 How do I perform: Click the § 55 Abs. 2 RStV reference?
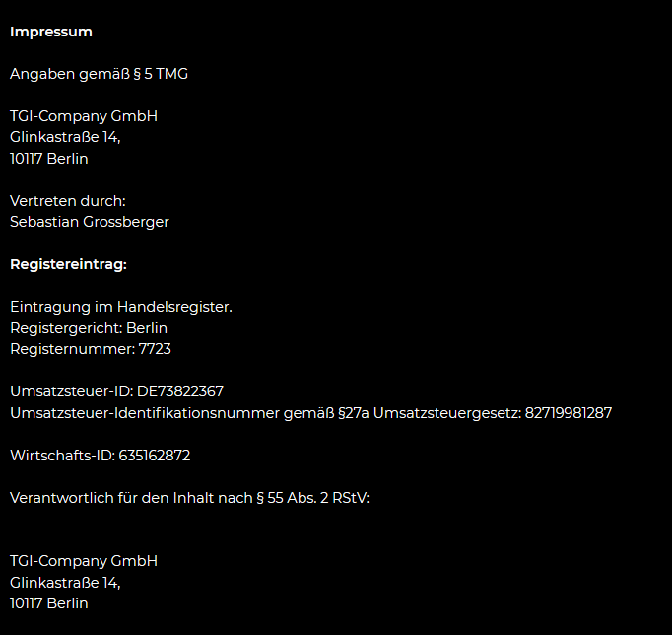(x=313, y=498)
